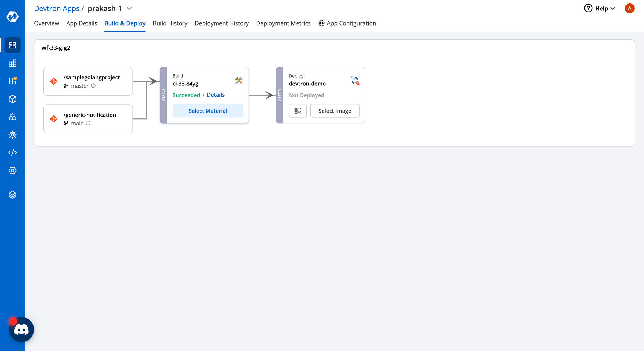Viewport: 644px width, 351px height.
Task: Select the Jobs icon in the sidebar
Action: [13, 63]
